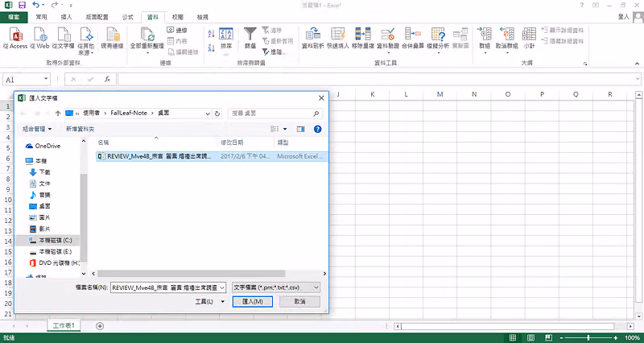Viewport: 644px width, 343px height.
Task: Open the Name Box dropdown arrow
Action: tap(46, 79)
